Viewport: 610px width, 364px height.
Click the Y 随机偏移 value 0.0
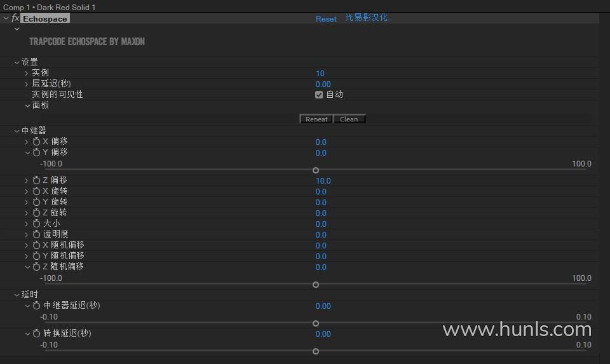[321, 256]
